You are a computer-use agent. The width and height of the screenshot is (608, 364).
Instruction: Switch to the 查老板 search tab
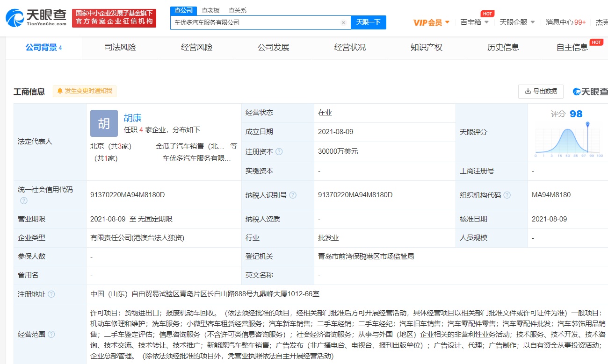pyautogui.click(x=210, y=10)
